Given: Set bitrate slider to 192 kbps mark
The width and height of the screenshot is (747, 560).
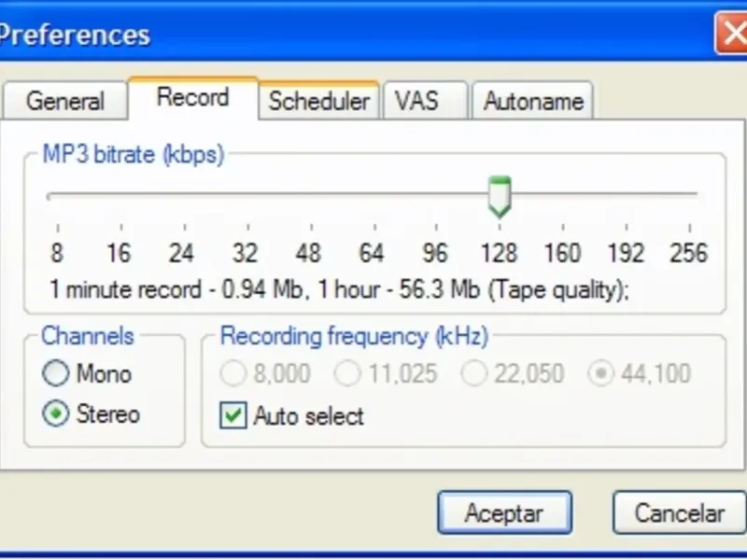Looking at the screenshot, I should point(627,195).
